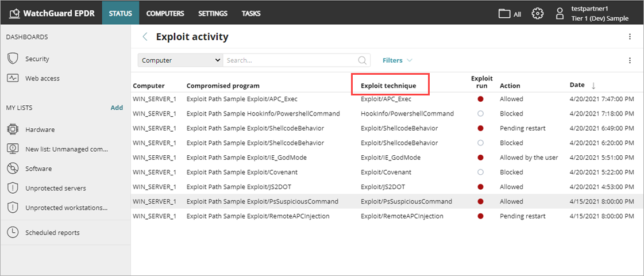This screenshot has width=644, height=276.
Task: Open the gear settings icon in header
Action: [x=537, y=13]
